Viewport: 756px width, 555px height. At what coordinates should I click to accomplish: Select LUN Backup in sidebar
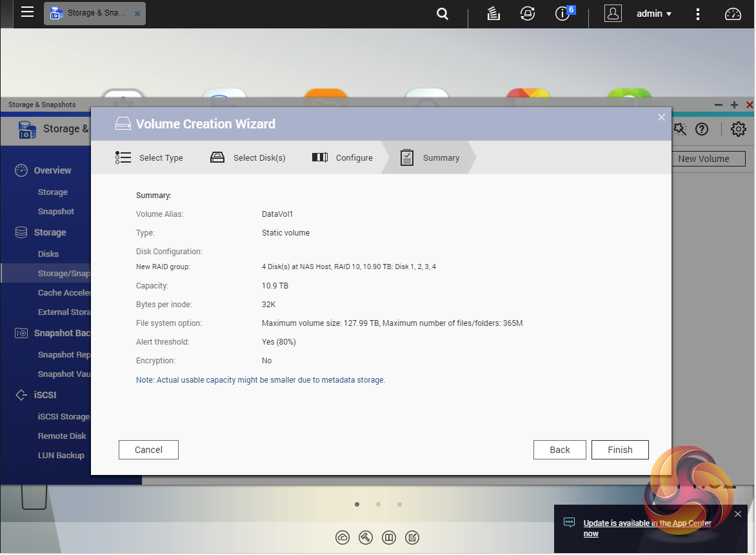click(x=61, y=455)
